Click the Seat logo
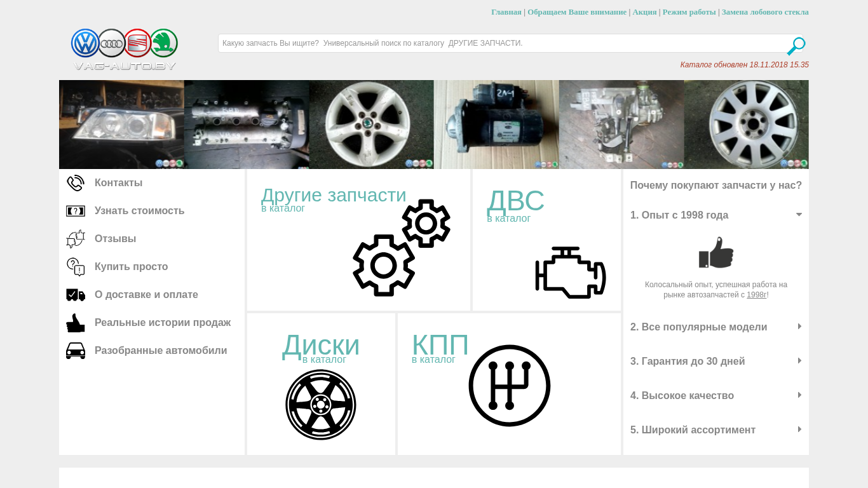 [x=138, y=43]
